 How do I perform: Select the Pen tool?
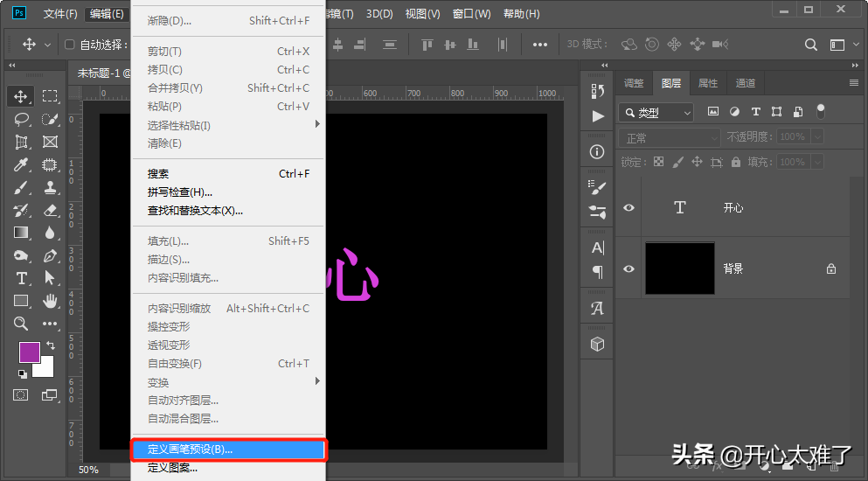(50, 255)
